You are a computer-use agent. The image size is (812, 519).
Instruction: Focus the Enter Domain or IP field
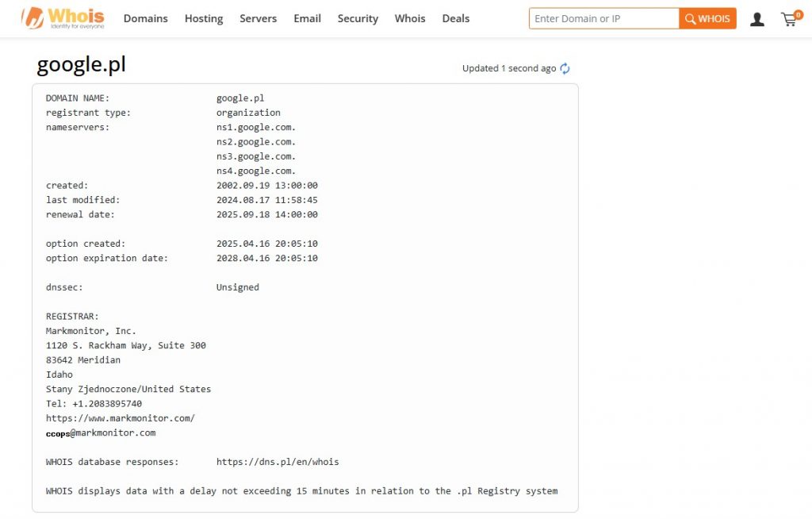tap(603, 19)
